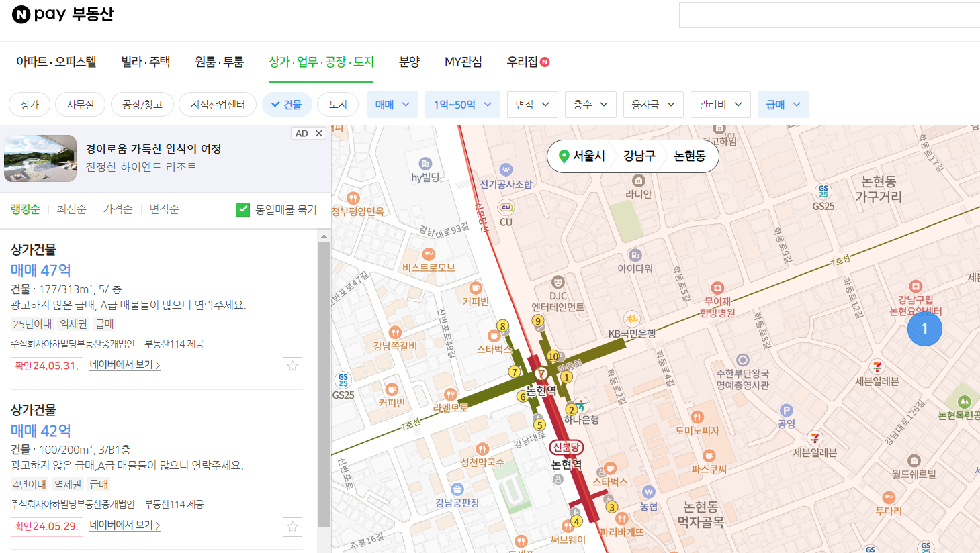Click the 아이타워 building icon
This screenshot has height=553, width=980.
coord(635,255)
